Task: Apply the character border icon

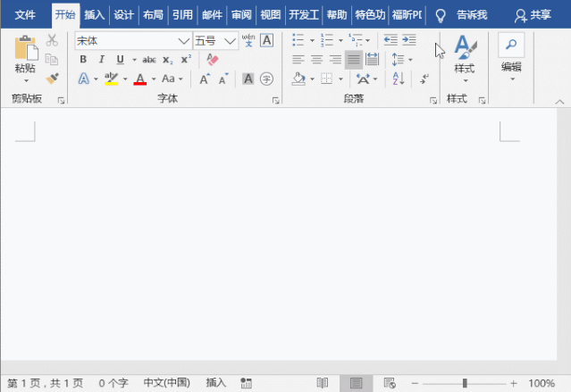Action: point(266,40)
